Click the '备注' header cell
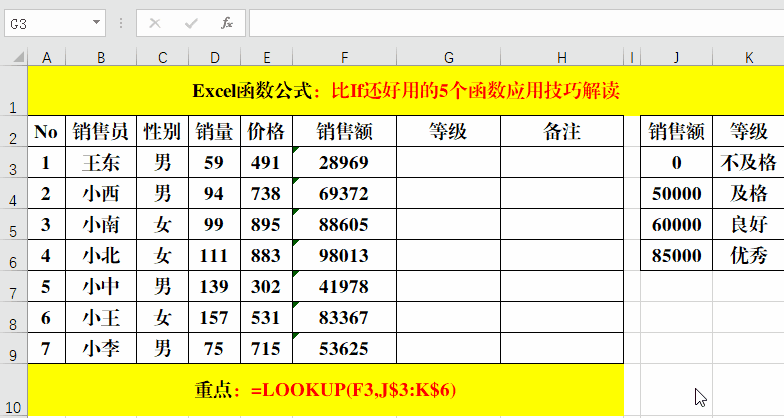The width and height of the screenshot is (784, 418). 562,132
